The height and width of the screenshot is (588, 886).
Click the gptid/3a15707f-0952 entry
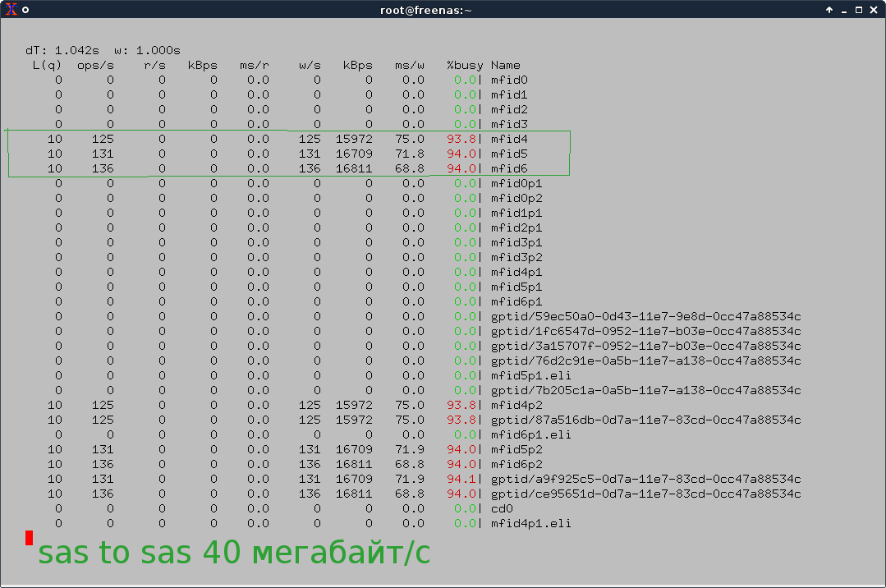click(x=646, y=346)
